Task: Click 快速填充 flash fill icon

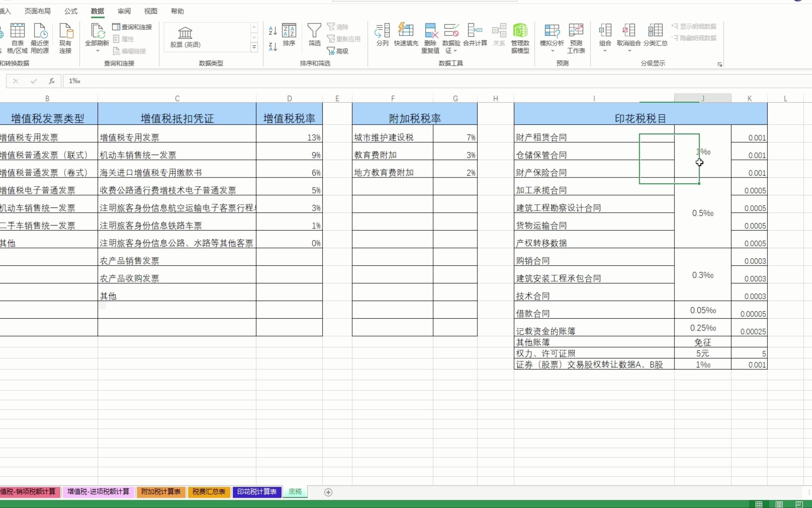Action: click(406, 35)
